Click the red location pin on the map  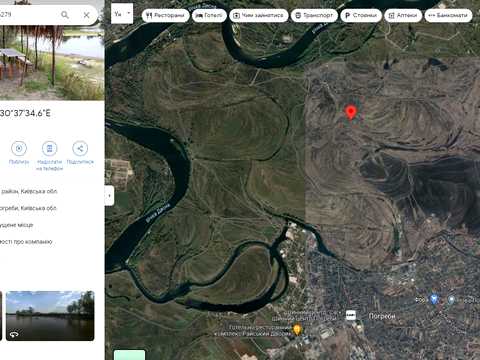(x=350, y=112)
